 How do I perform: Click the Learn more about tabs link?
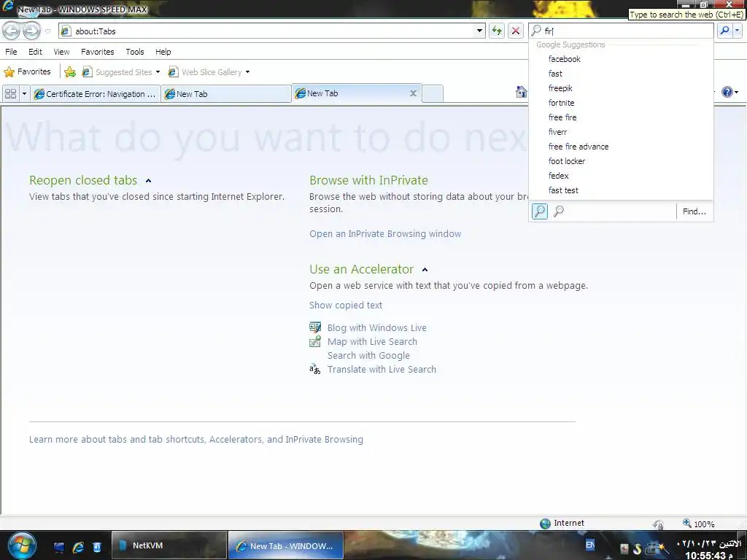[x=196, y=439]
